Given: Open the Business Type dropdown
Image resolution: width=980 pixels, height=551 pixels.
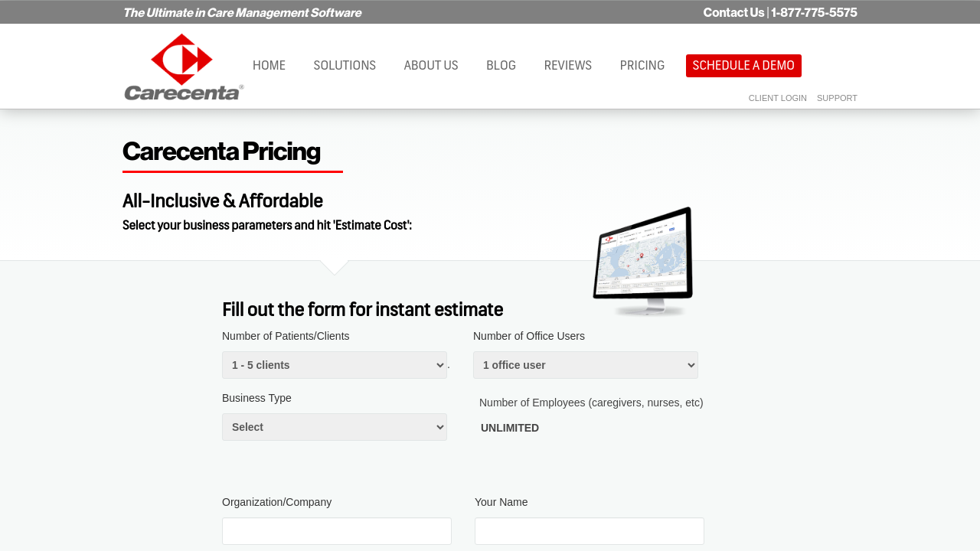Looking at the screenshot, I should click(x=335, y=427).
